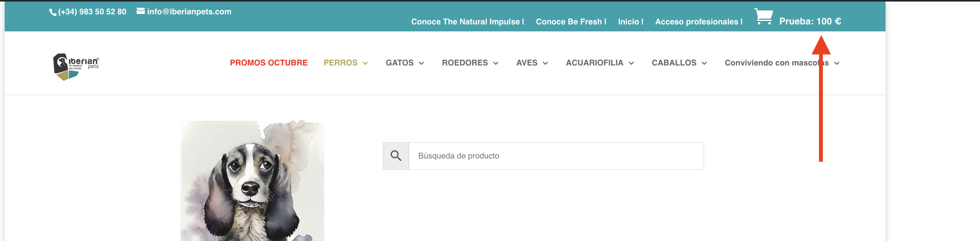Go to Inicio link
Screen dimensions: 980x241
pyautogui.click(x=629, y=22)
